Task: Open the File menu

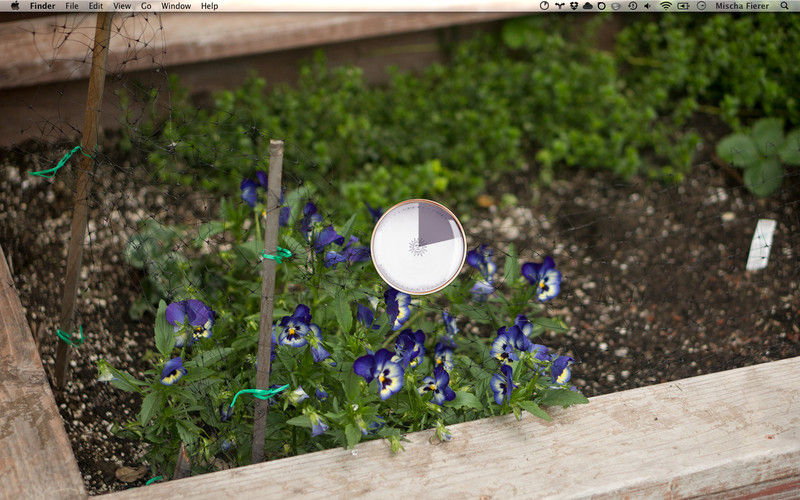Action: (x=72, y=6)
